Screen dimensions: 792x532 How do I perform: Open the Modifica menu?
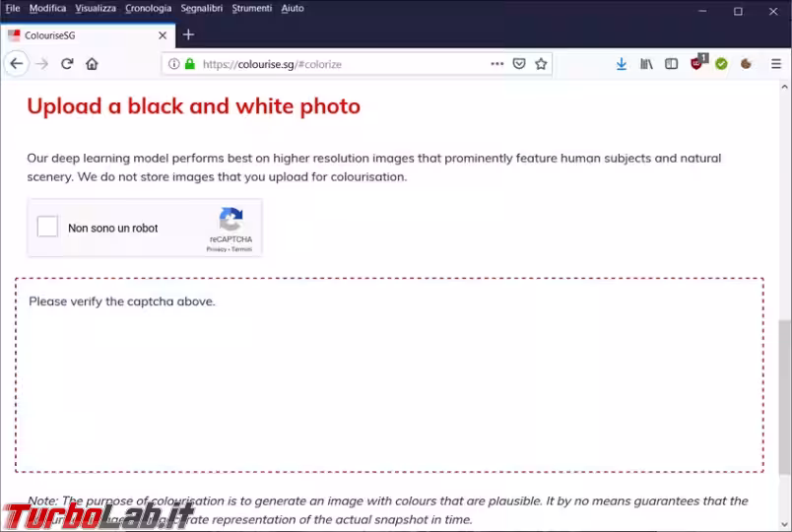pos(47,9)
